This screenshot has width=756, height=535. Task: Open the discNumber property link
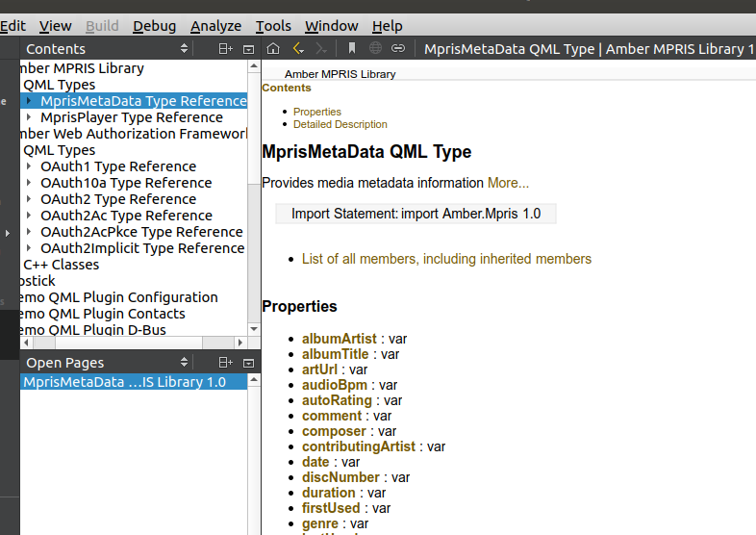point(340,477)
